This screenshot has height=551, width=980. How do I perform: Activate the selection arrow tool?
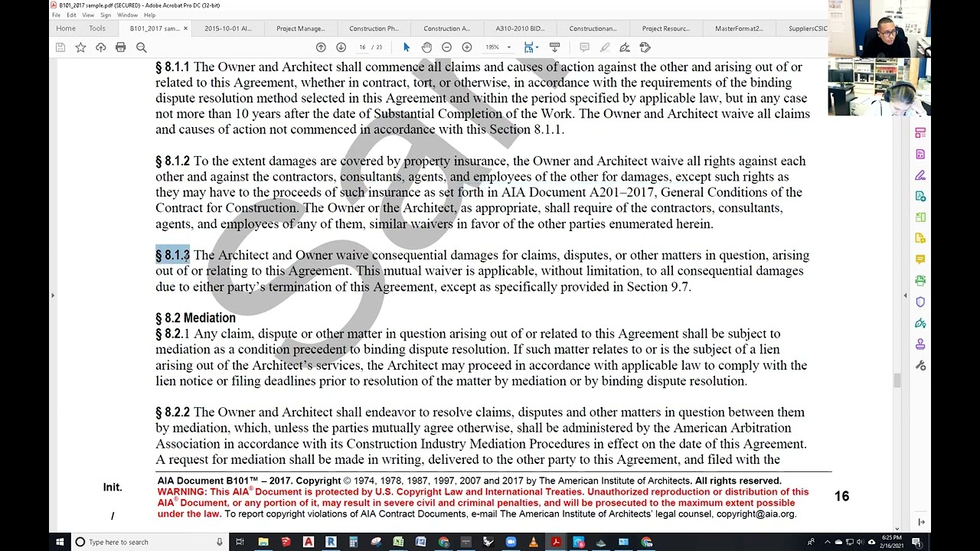pyautogui.click(x=407, y=47)
